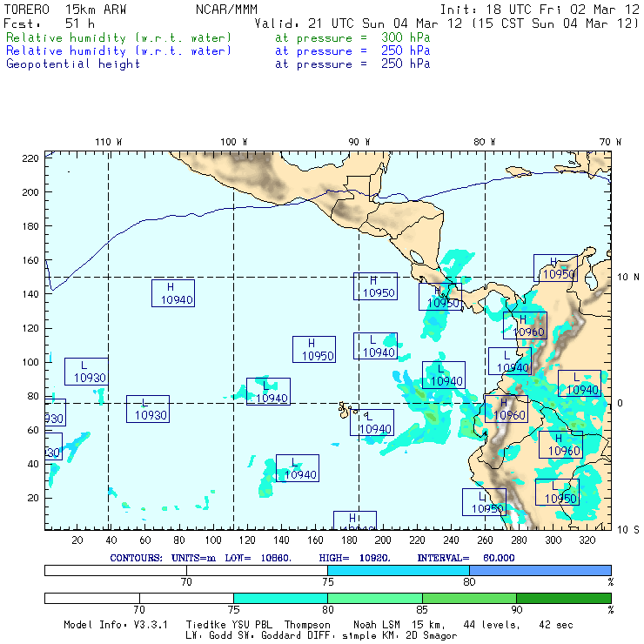Viewport: 644px width, 644px height.
Task: Select the L 10940 marker west of 100 W meridian
Action: click(x=268, y=392)
